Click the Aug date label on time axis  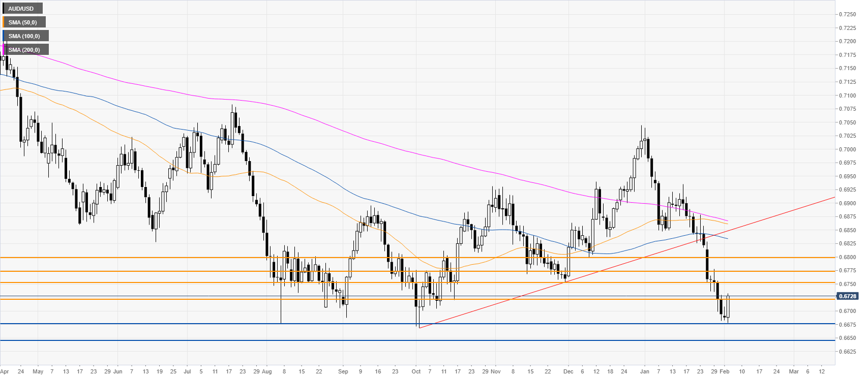(x=267, y=371)
